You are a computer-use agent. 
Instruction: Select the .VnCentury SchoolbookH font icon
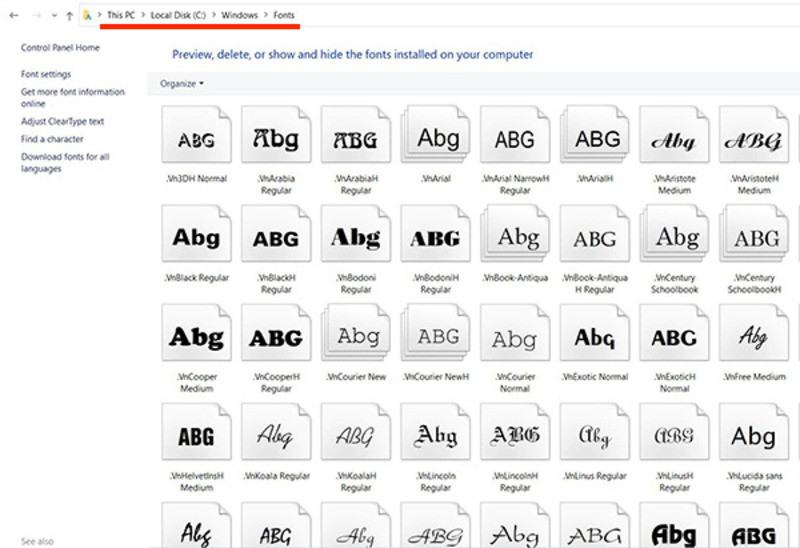point(754,233)
